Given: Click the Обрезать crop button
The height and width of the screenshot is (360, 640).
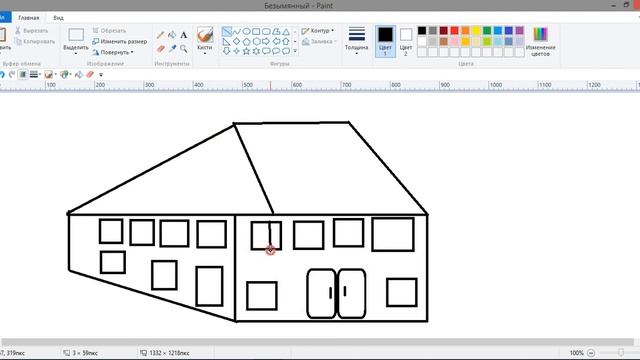Looking at the screenshot, I should [x=109, y=31].
